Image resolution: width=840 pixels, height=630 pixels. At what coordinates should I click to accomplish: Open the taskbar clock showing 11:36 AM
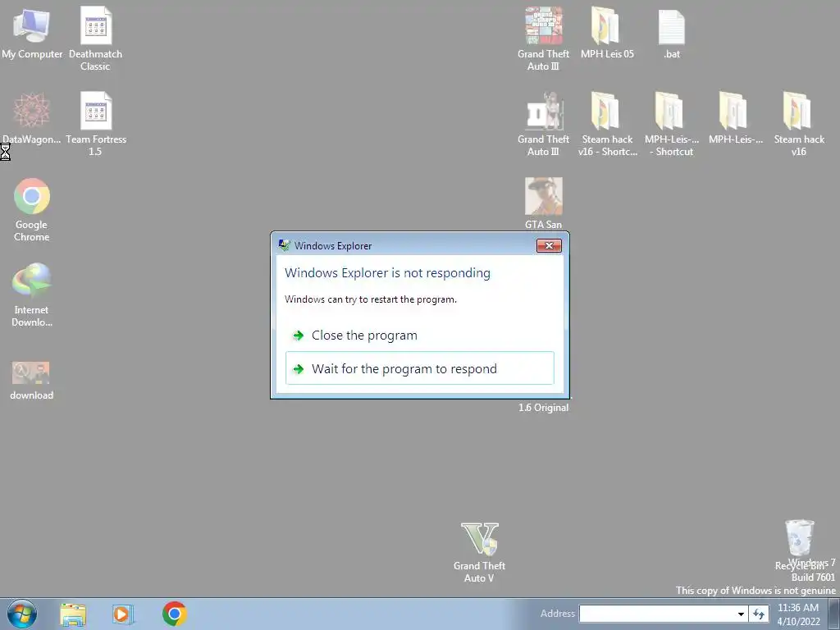[798, 614]
